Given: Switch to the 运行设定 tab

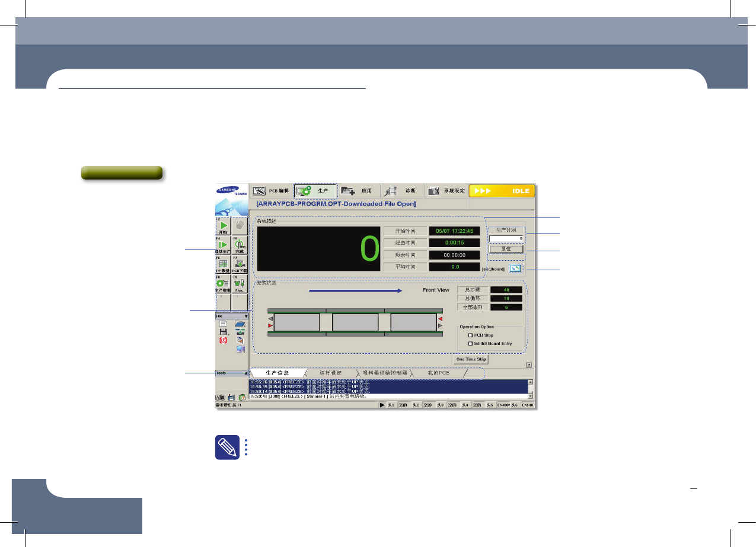Looking at the screenshot, I should (330, 373).
